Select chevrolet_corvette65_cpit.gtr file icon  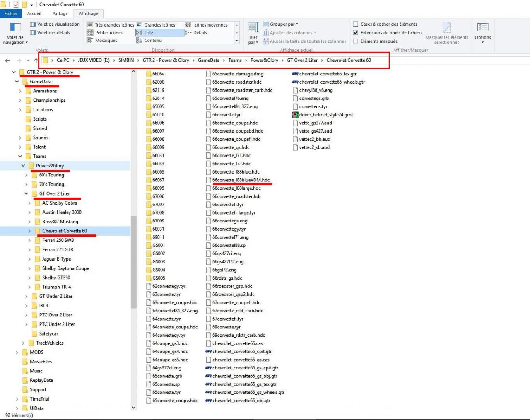click(x=209, y=352)
